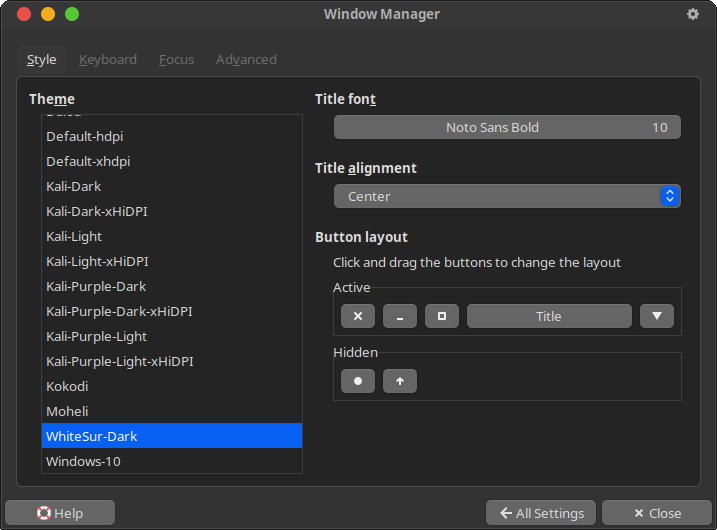Click the close button icon in Active layout

click(358, 316)
